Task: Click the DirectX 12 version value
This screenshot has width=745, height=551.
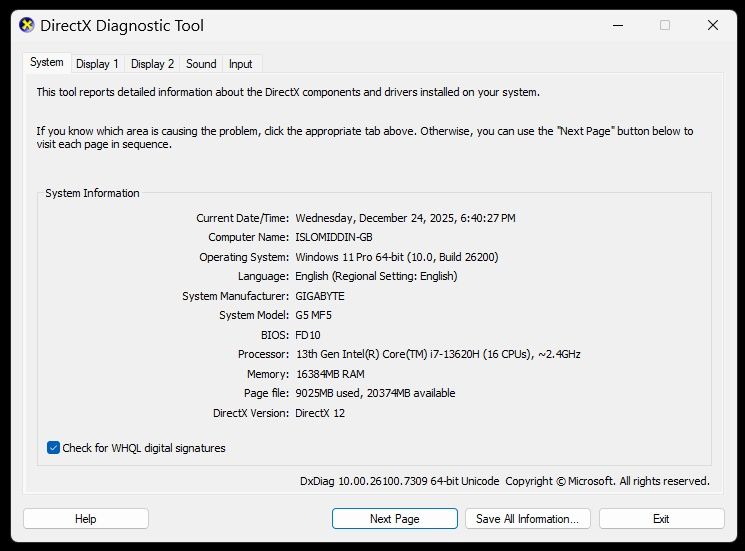Action: pos(320,413)
